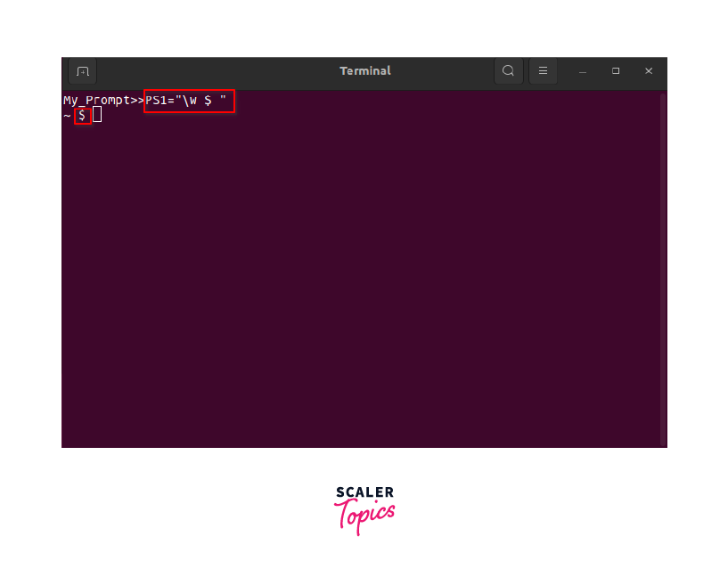Click the tilde in the new prompt

pos(67,115)
